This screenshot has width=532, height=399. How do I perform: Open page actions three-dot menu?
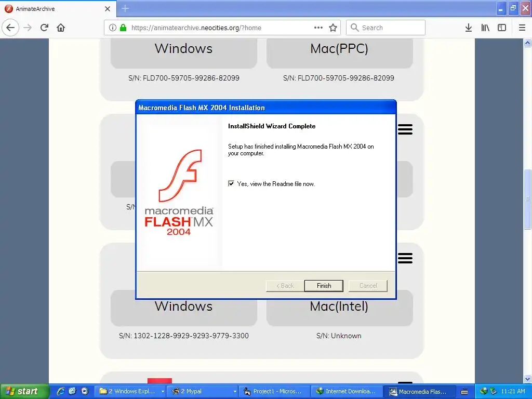pos(318,28)
